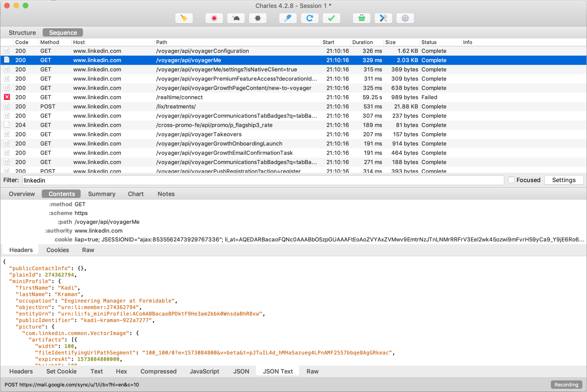Open the Summary tab

point(102,194)
